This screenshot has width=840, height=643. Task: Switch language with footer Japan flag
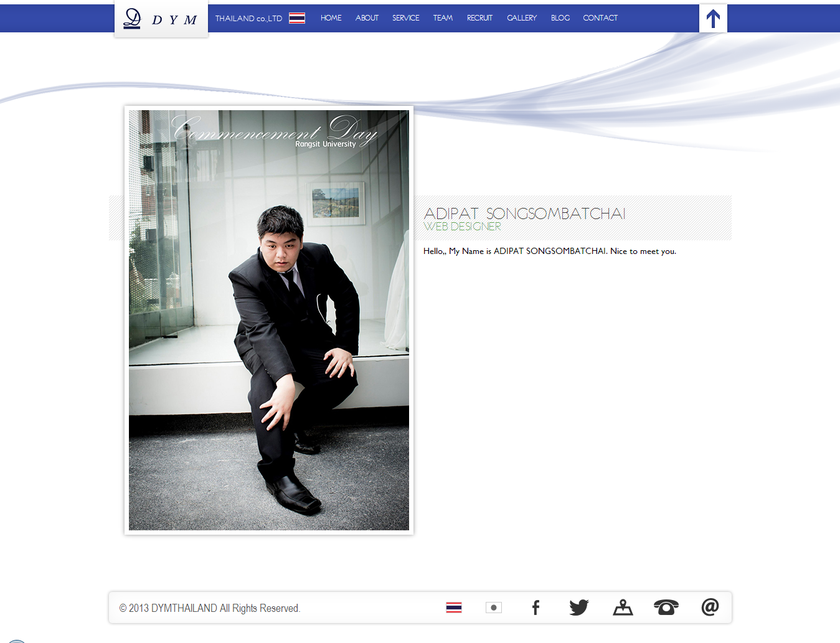tap(494, 608)
